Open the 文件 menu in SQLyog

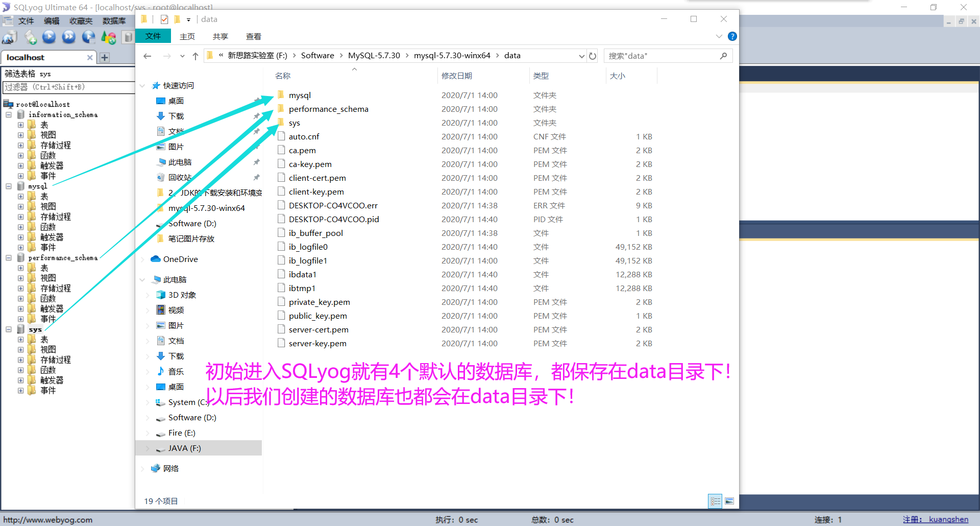[26, 20]
